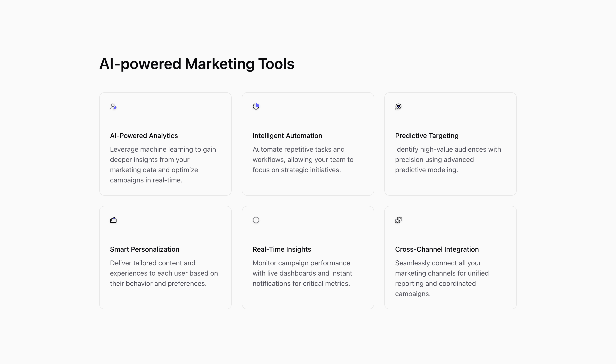Screen dimensions: 616x364
Task: Click the pie chart icon above Intelligent Automation
Action: click(x=256, y=106)
